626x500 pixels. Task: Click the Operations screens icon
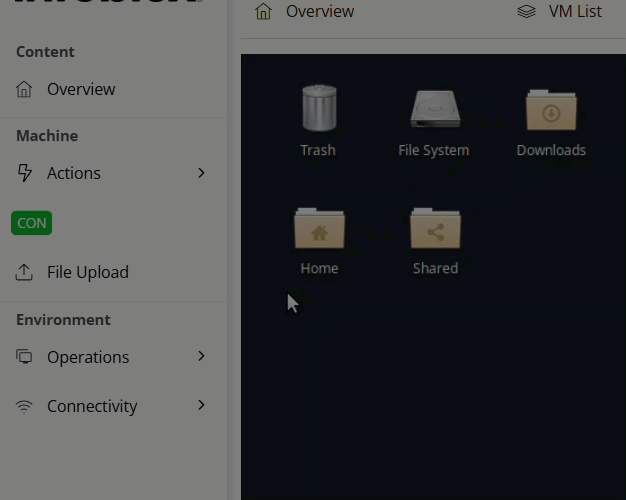click(24, 356)
